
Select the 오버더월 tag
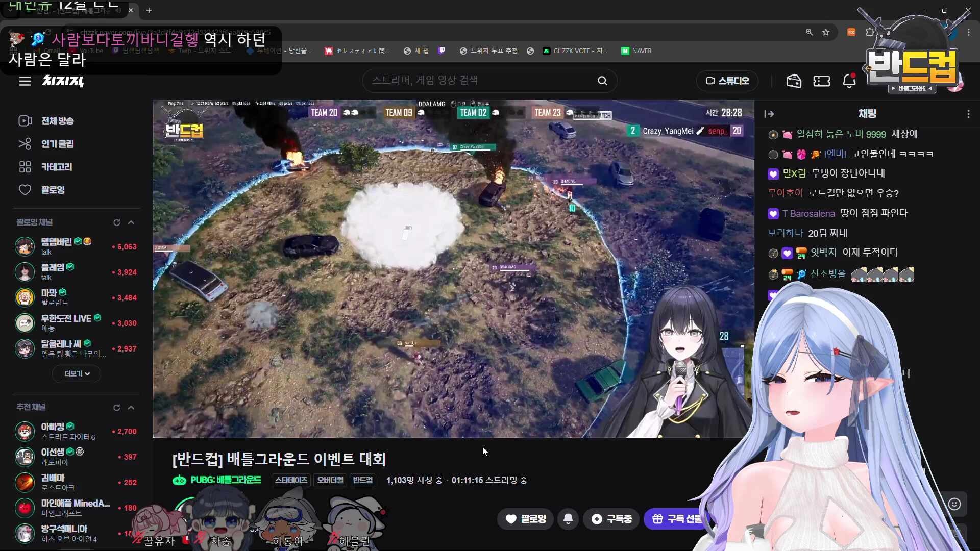tap(330, 480)
